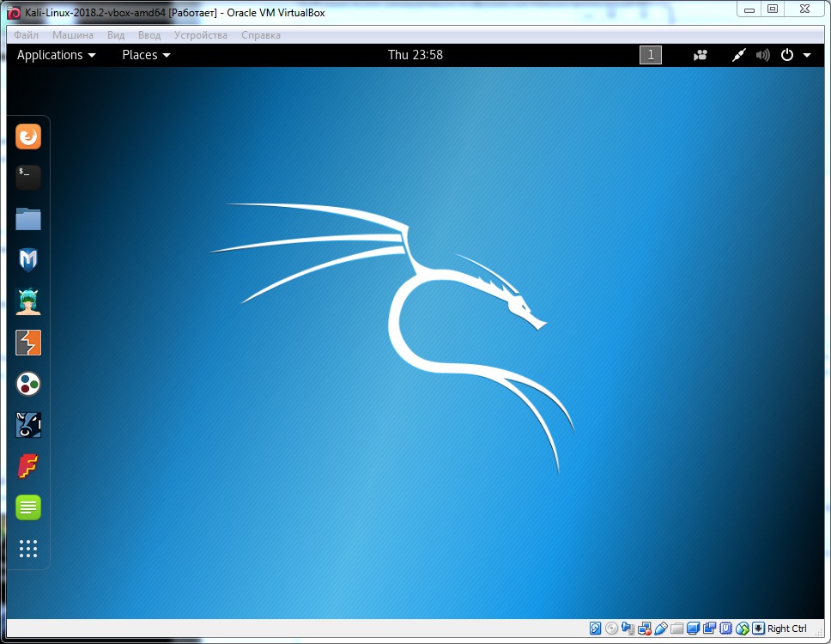This screenshot has width=831, height=644.
Task: Open the Terminal from the dock
Action: pyautogui.click(x=28, y=177)
